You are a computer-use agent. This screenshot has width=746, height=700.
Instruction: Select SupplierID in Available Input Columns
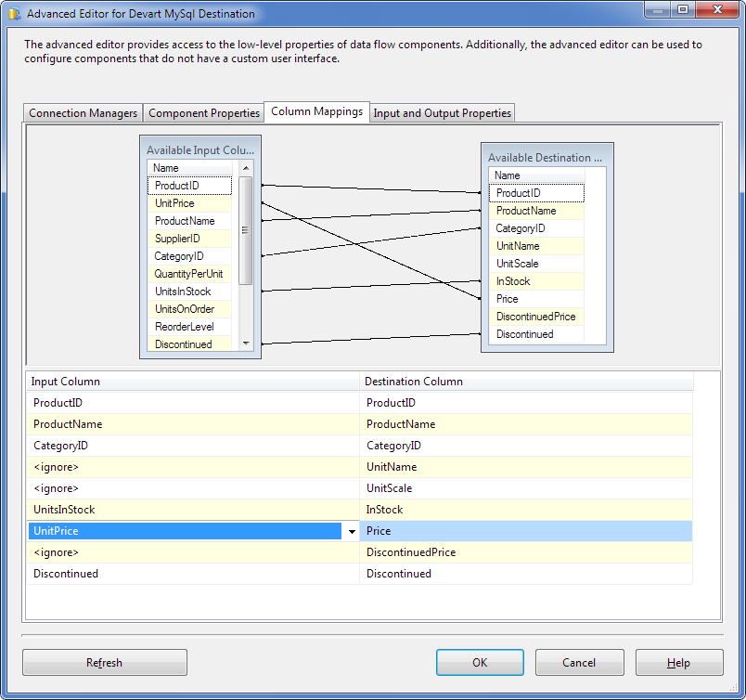click(x=189, y=239)
